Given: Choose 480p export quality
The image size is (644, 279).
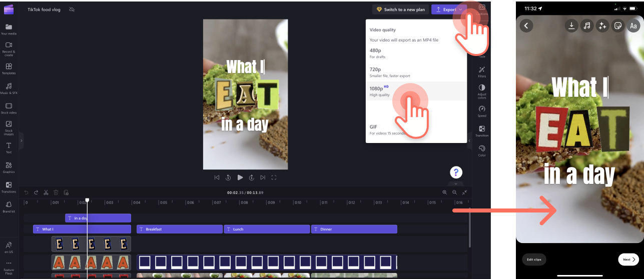Looking at the screenshot, I should (x=416, y=53).
